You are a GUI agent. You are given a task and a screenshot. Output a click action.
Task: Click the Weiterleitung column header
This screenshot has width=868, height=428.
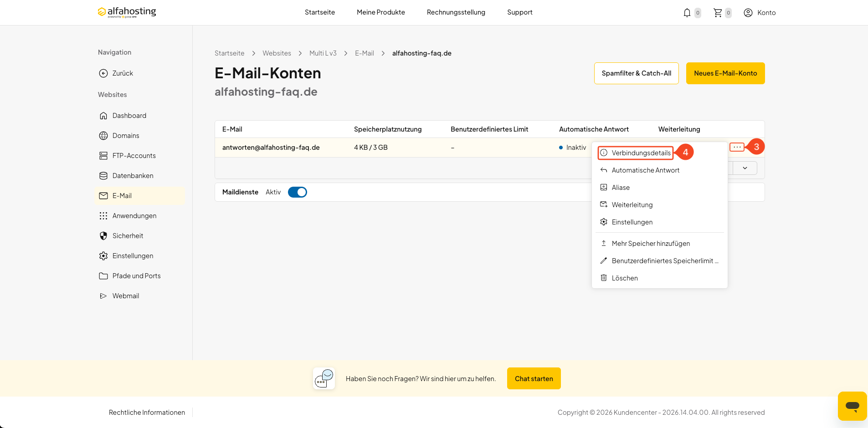pos(679,129)
